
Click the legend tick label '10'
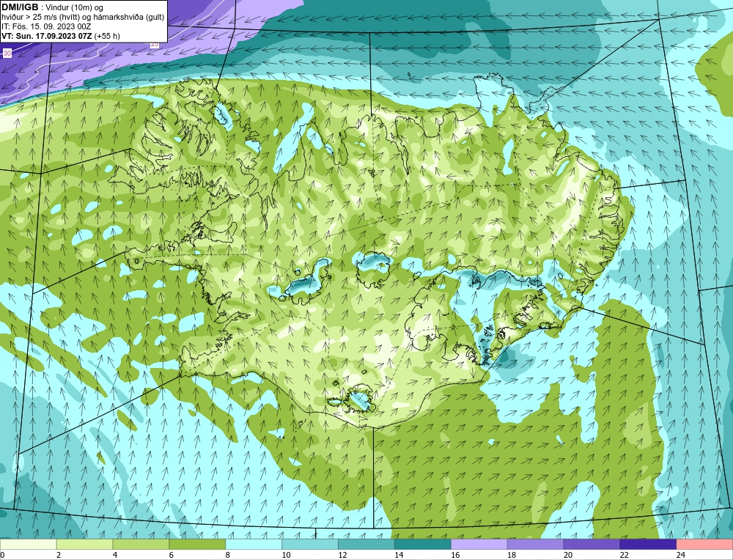(x=286, y=556)
